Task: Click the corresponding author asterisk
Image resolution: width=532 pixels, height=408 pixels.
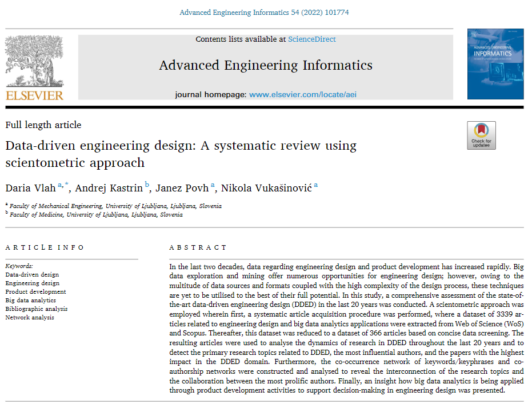Action: click(66, 184)
